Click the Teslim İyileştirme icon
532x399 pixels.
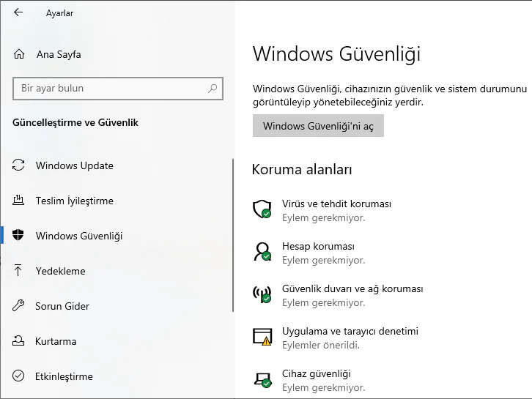click(x=18, y=200)
